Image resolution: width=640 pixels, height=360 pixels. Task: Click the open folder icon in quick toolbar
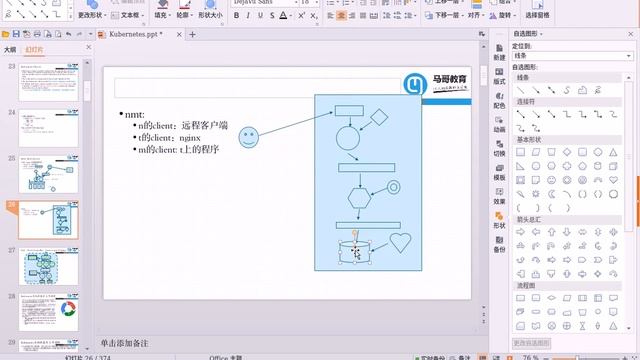pos(6,34)
